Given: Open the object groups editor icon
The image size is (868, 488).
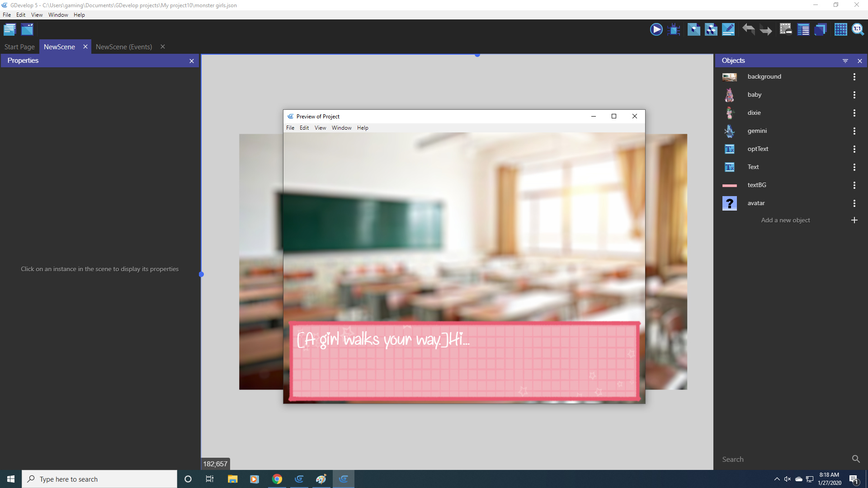Looking at the screenshot, I should pyautogui.click(x=711, y=30).
